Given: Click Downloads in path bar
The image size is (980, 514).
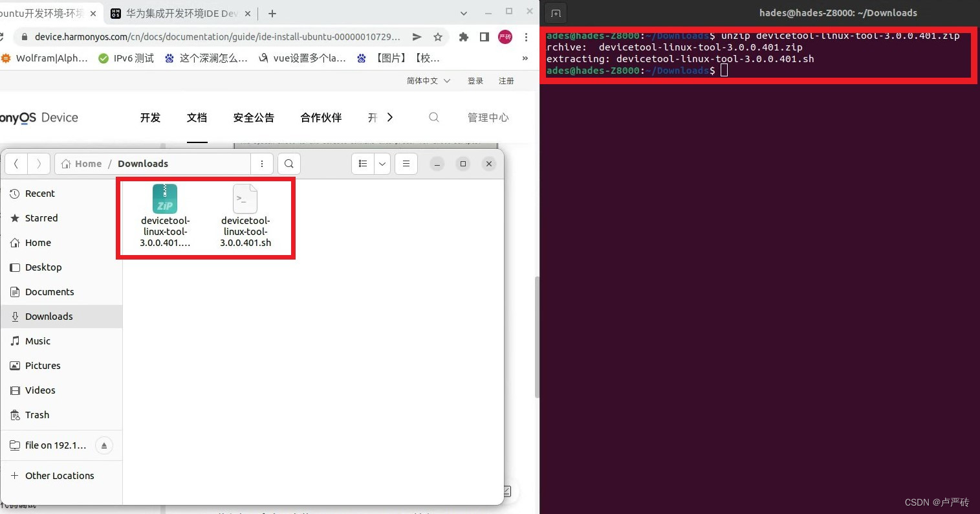Looking at the screenshot, I should [x=143, y=164].
